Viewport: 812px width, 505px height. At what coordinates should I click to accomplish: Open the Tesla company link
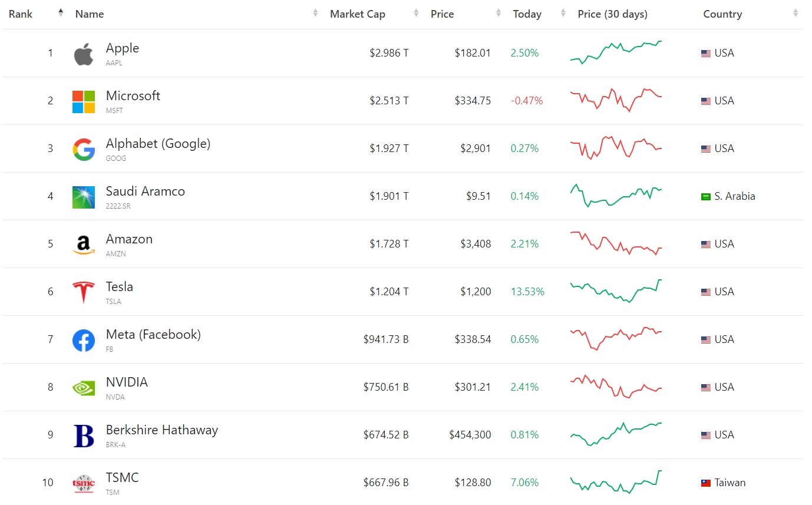(x=120, y=287)
